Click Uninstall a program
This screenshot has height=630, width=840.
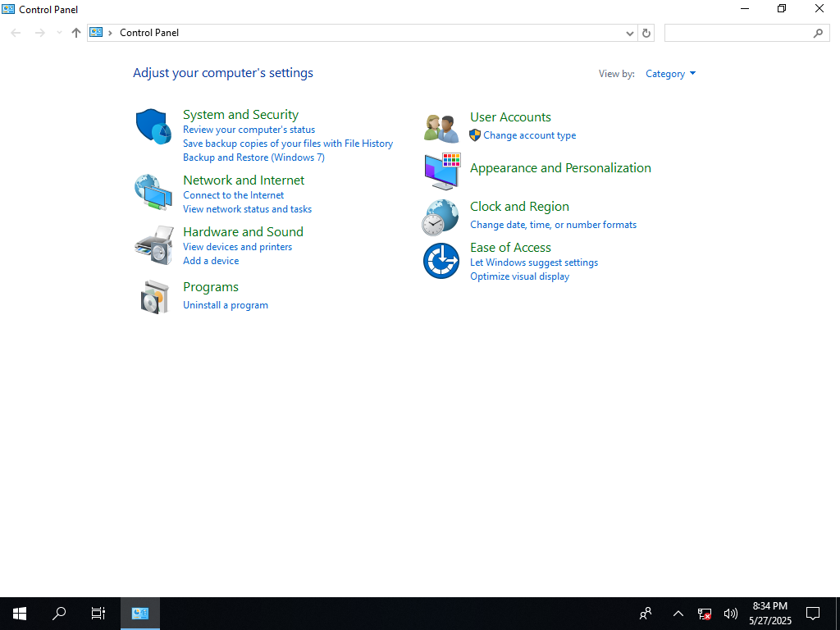pos(226,305)
